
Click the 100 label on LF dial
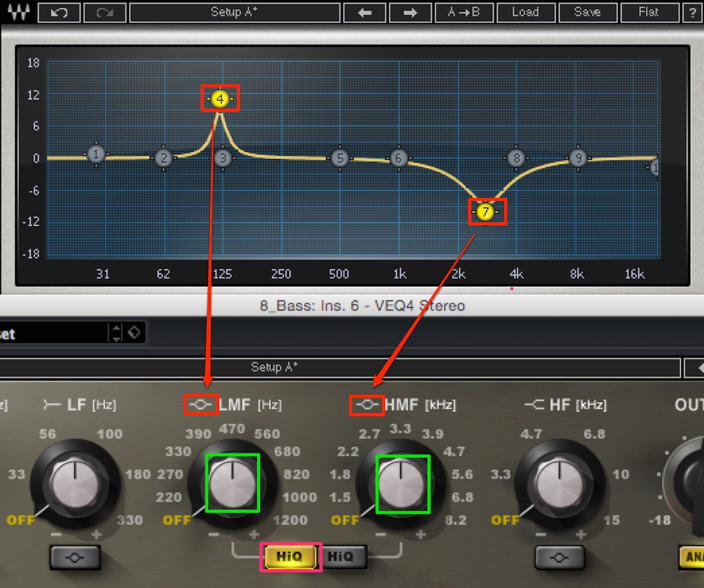[110, 434]
